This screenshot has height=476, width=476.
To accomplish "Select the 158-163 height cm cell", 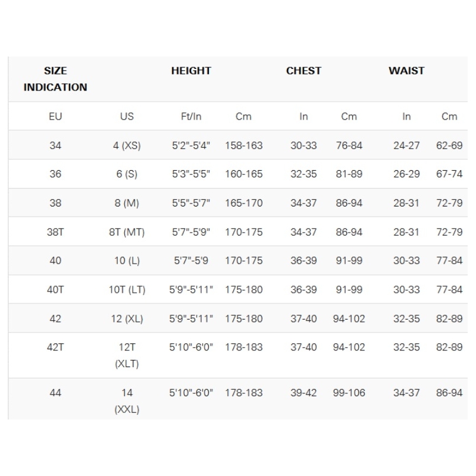I will (x=243, y=145).
